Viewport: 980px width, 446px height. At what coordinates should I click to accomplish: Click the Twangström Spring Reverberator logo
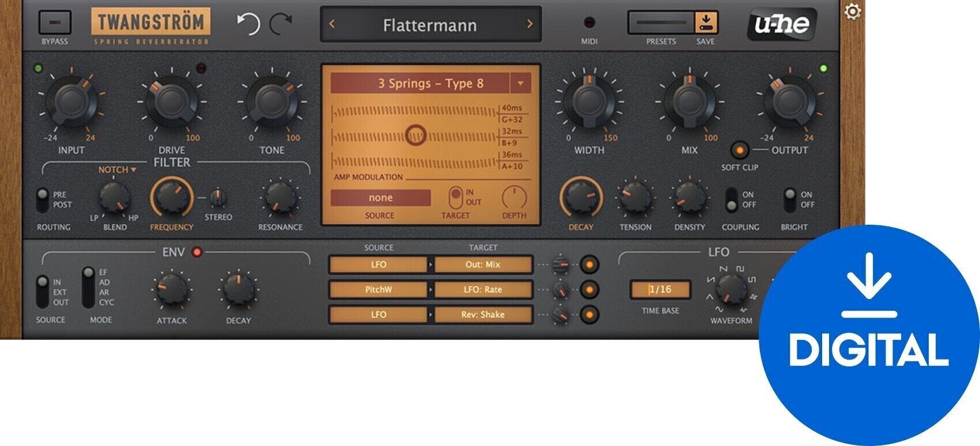pyautogui.click(x=151, y=27)
